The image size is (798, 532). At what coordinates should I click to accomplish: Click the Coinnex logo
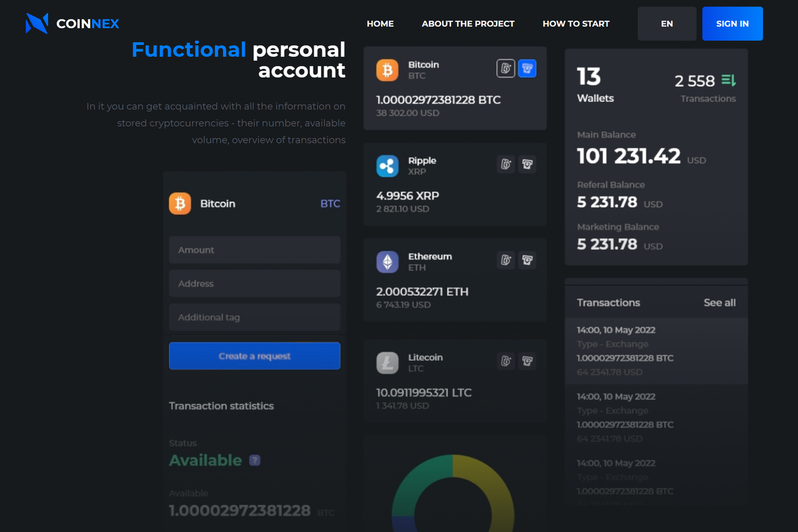pos(72,24)
